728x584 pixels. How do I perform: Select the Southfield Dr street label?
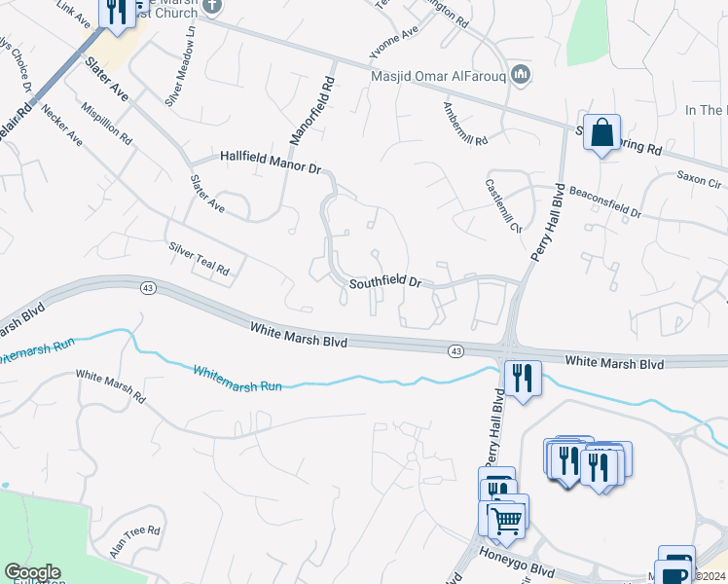coord(385,282)
